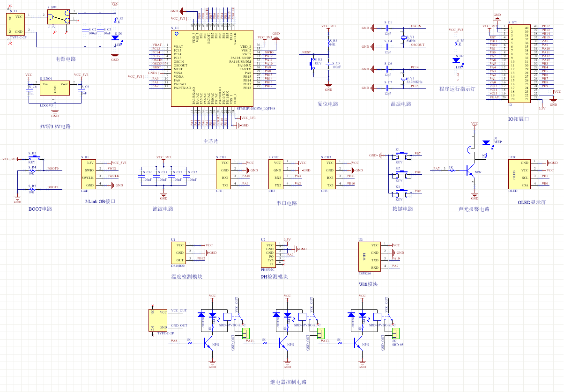Select the B1 BEEP LED symbol

pos(486,142)
